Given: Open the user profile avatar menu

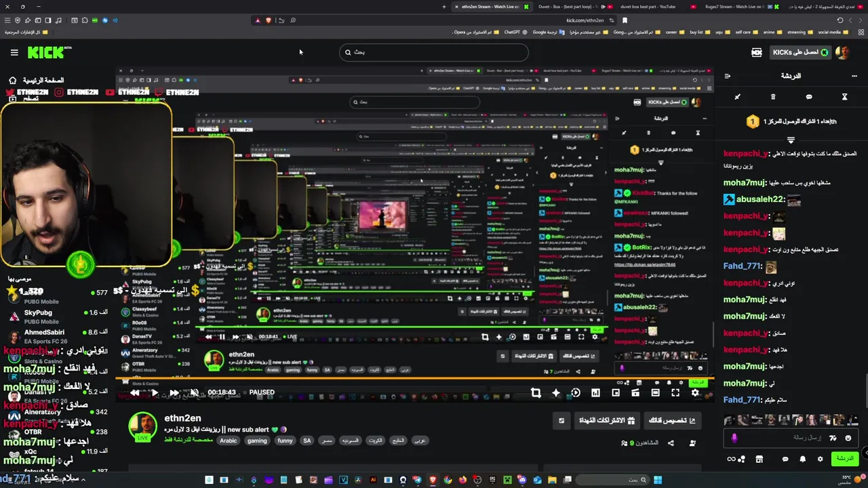Looking at the screenshot, I should [843, 52].
